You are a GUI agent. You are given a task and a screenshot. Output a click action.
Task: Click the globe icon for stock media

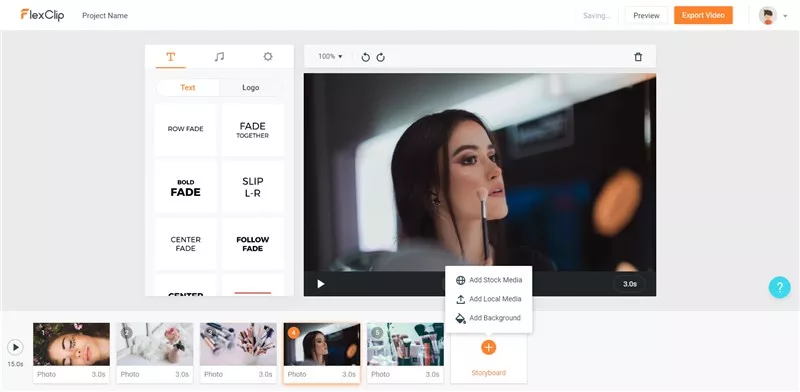click(x=460, y=280)
